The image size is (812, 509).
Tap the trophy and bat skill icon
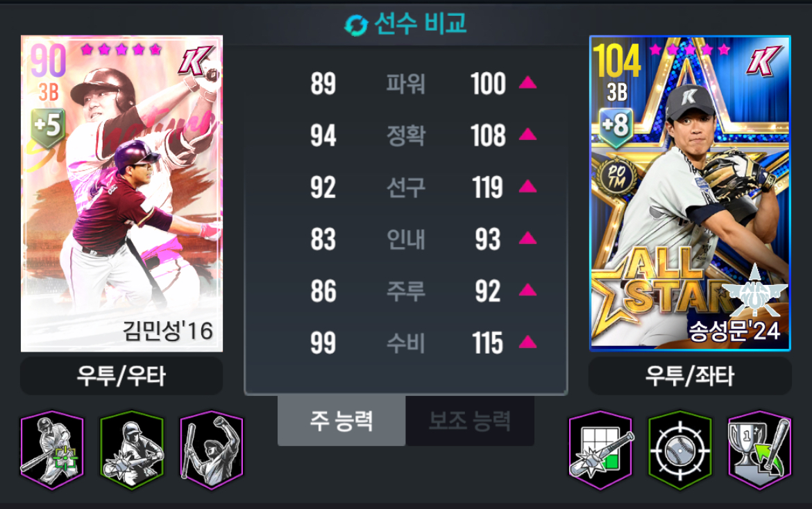[760, 449]
